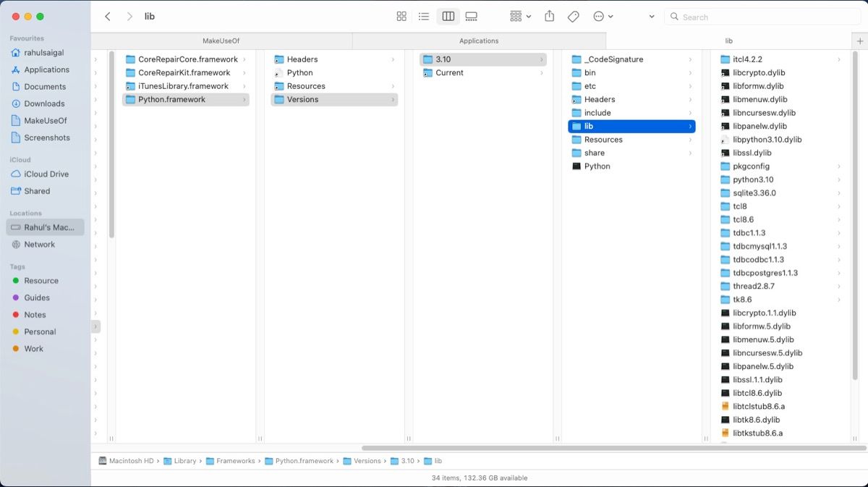The width and height of the screenshot is (868, 487).
Task: Select libtclstub8.6.a archive file
Action: (780, 407)
